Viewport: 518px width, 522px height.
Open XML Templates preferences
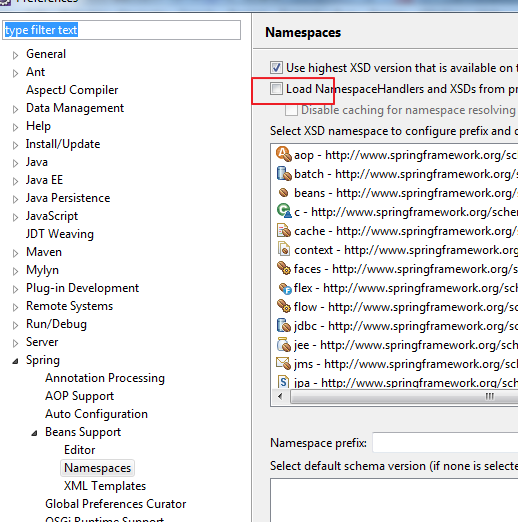[105, 486]
